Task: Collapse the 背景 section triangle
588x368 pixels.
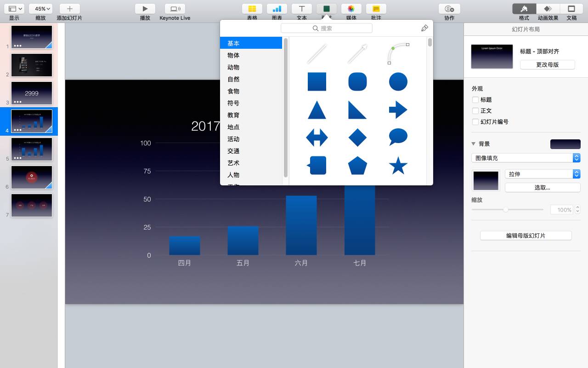Action: pyautogui.click(x=474, y=144)
